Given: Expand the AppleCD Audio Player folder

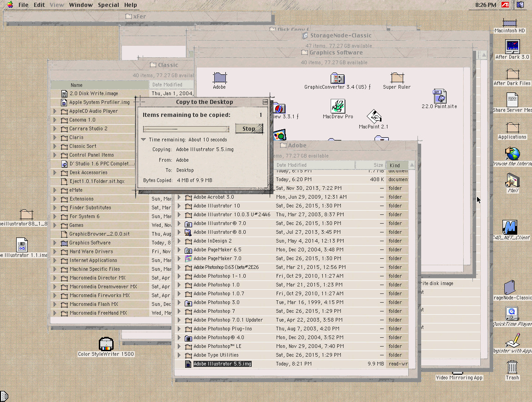Looking at the screenshot, I should point(55,111).
